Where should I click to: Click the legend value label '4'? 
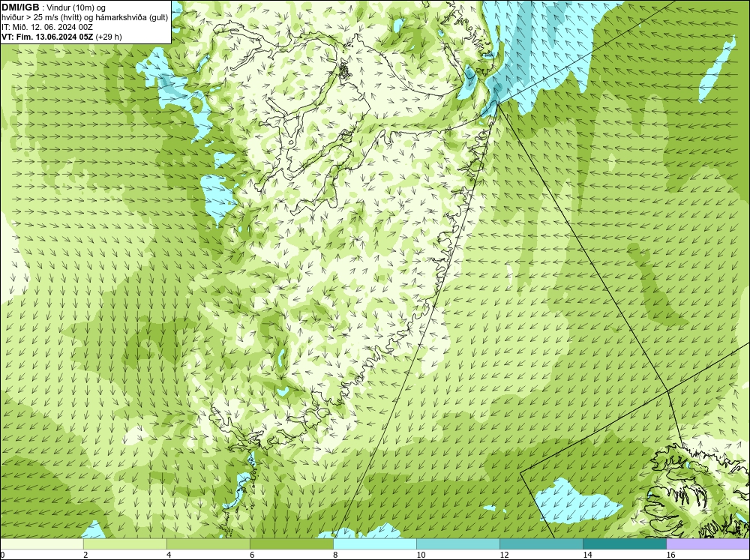click(x=169, y=555)
